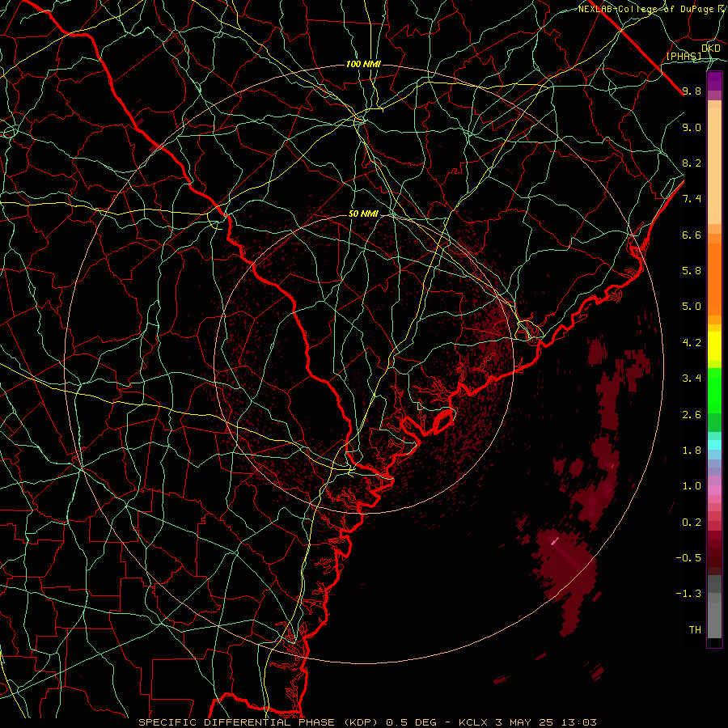Click the "DKD" label above the color scale
This screenshot has width=728, height=728.
click(x=710, y=49)
